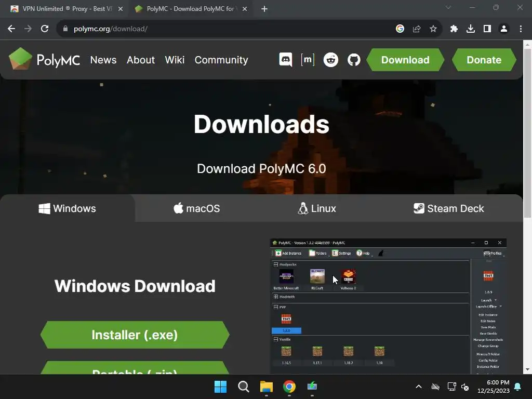This screenshot has width=532, height=399.
Task: Open File Explorer from taskbar
Action: pyautogui.click(x=267, y=387)
